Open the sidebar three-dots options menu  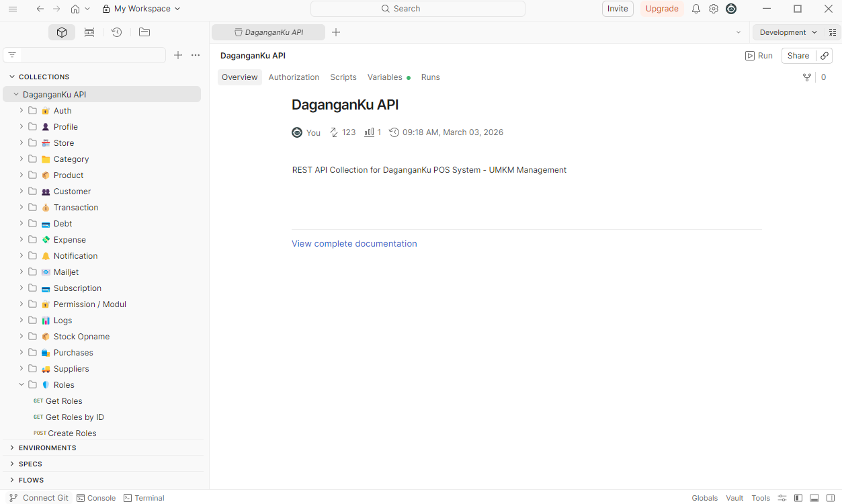(196, 55)
